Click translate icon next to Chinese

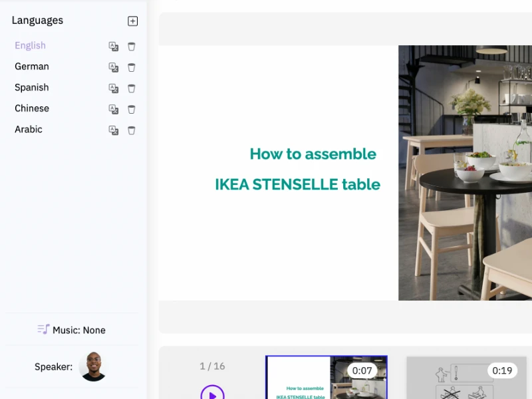point(114,109)
